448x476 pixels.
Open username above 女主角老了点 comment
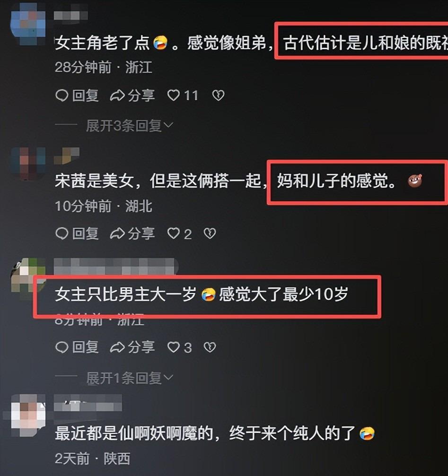(71, 15)
